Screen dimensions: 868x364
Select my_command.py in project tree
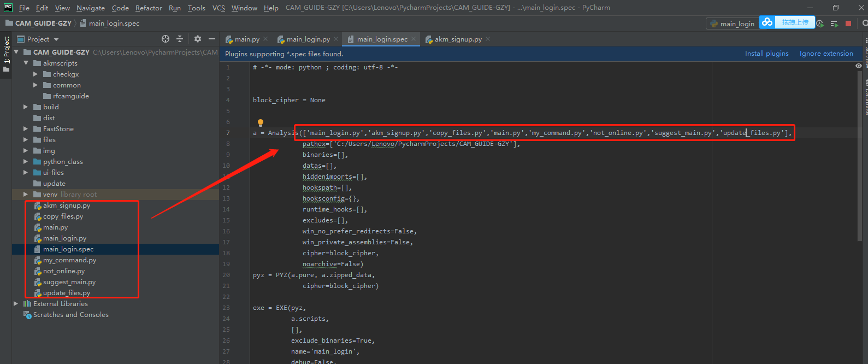[x=69, y=260]
